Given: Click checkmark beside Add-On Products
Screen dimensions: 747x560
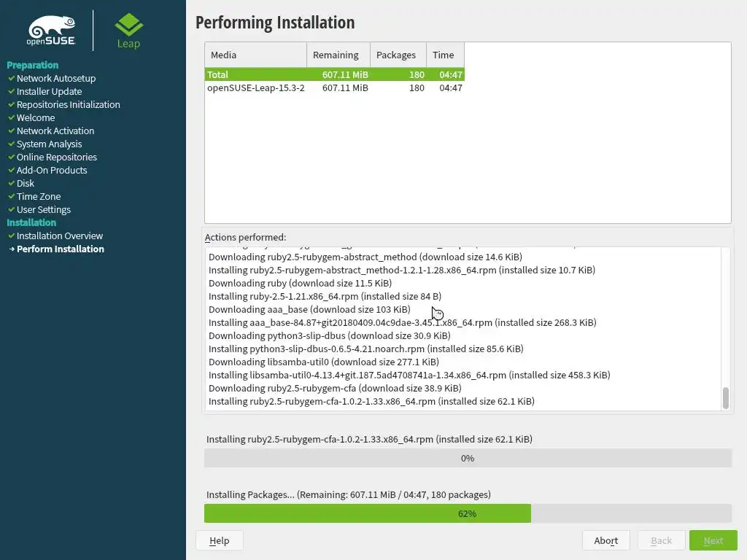Looking at the screenshot, I should tap(12, 170).
